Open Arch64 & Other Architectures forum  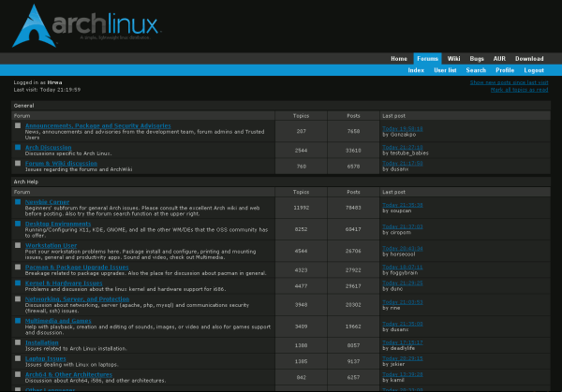pyautogui.click(x=68, y=374)
